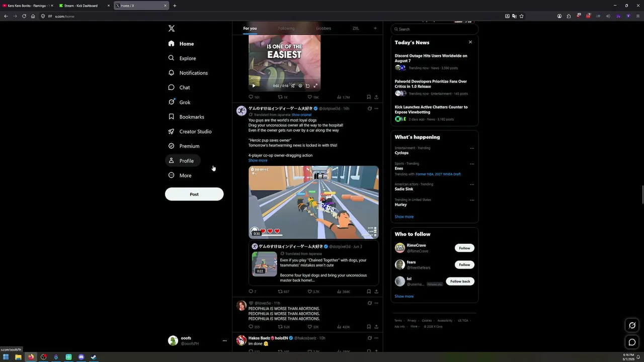This screenshot has height=362, width=644.
Task: Open more options on the loves5o post
Action: (x=376, y=303)
